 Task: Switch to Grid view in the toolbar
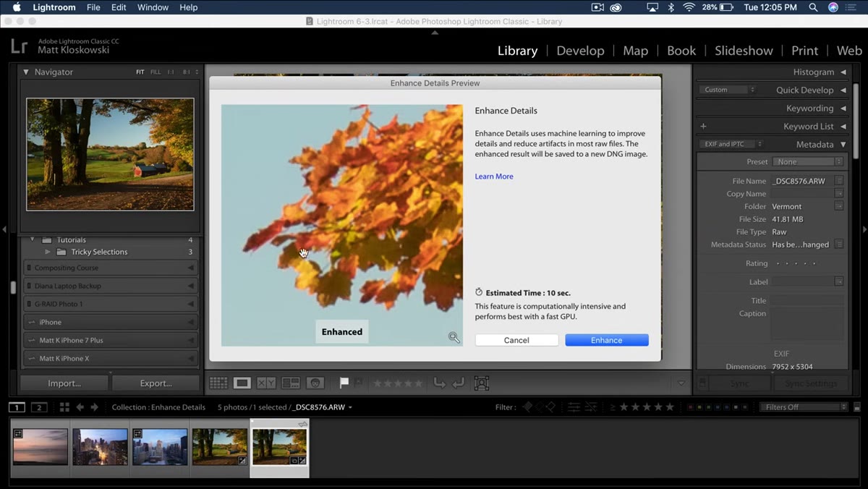pos(218,383)
